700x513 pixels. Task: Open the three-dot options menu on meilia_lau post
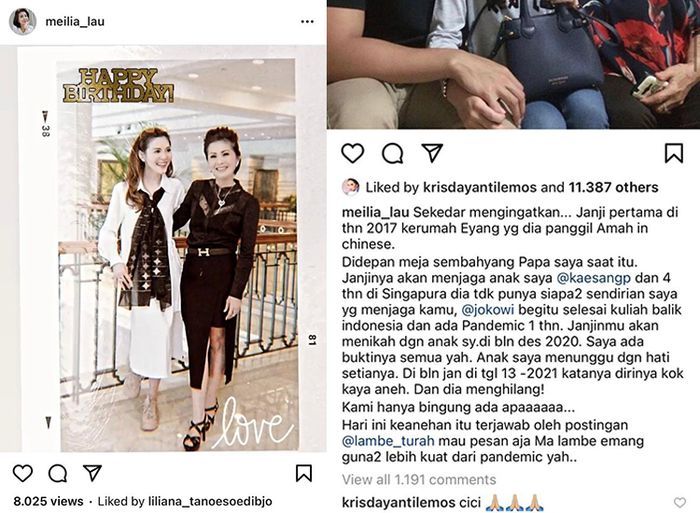(307, 21)
